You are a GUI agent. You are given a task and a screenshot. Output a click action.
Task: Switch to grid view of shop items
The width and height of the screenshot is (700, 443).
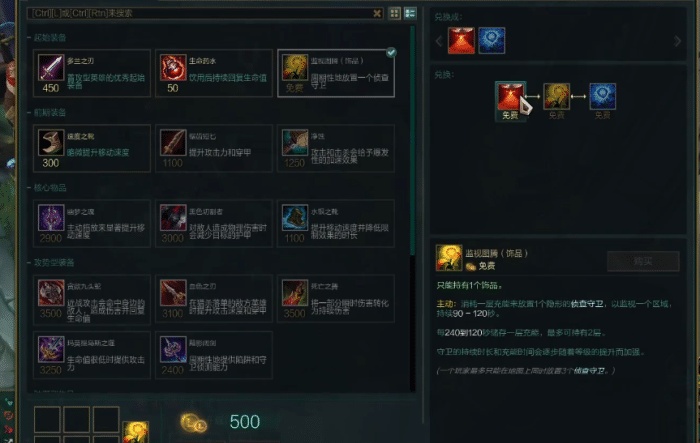[x=395, y=13]
